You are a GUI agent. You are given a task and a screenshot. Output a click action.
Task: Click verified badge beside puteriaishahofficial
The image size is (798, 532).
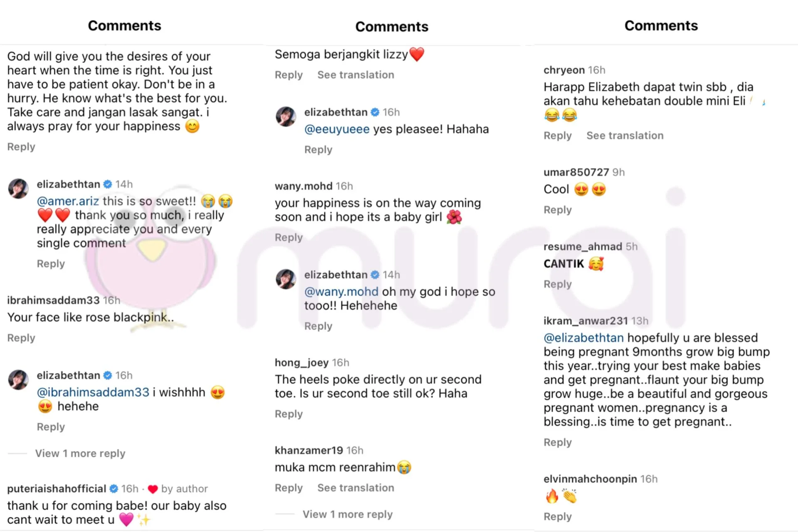click(x=114, y=489)
